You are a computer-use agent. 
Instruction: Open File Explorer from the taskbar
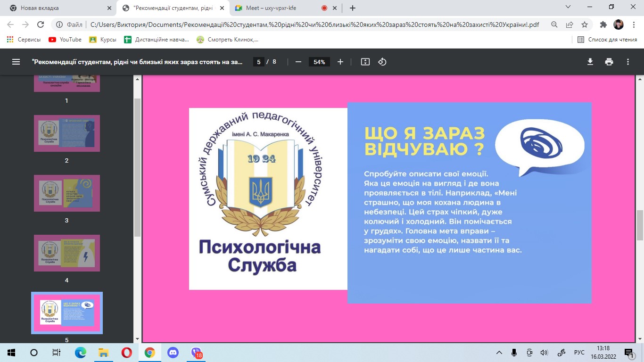[x=103, y=353]
